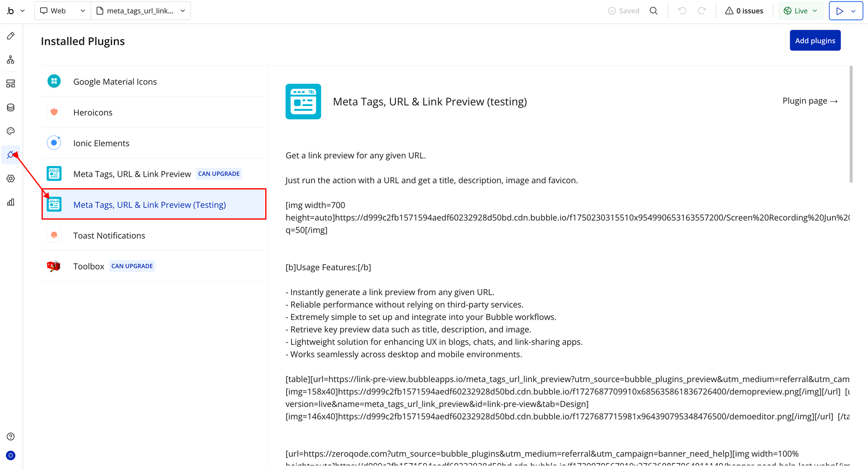Open the Settings gear icon in sidebar

11,178
